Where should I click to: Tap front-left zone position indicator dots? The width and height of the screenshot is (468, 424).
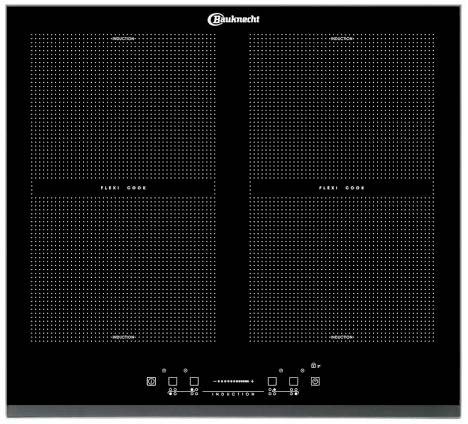tap(173, 392)
